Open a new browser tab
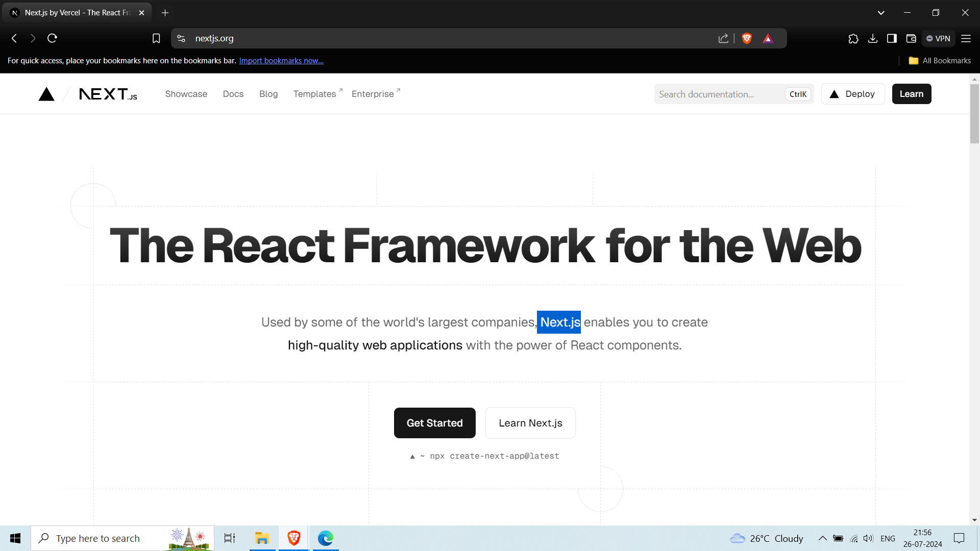This screenshot has height=551, width=980. coord(165,13)
